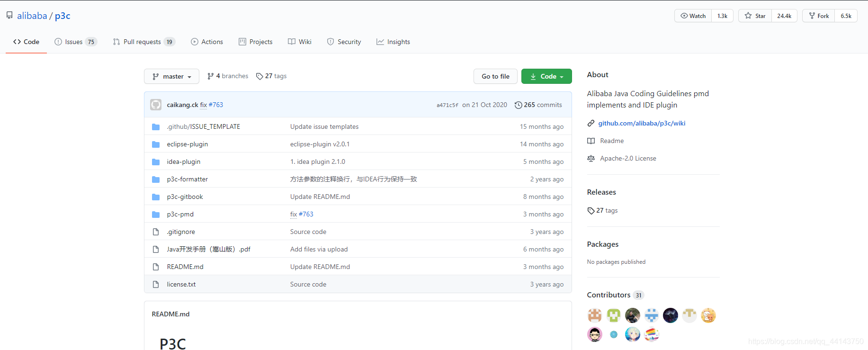Open issue #763 in the latest commit message

(x=216, y=105)
